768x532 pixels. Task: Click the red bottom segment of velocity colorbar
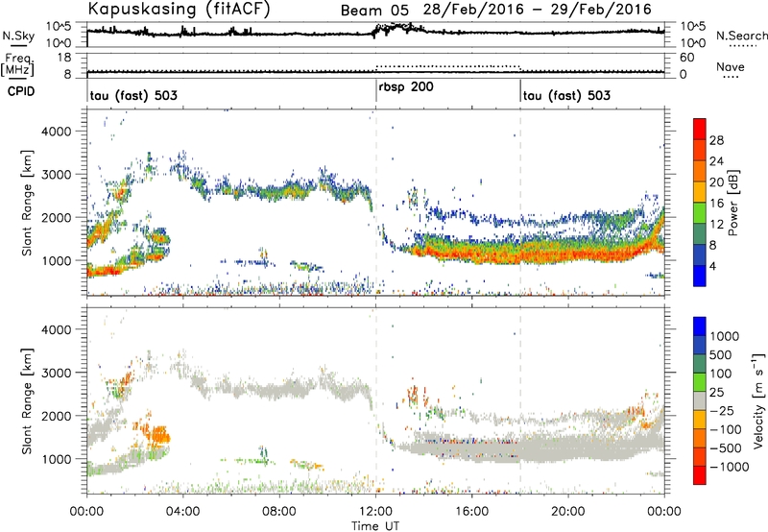point(700,475)
